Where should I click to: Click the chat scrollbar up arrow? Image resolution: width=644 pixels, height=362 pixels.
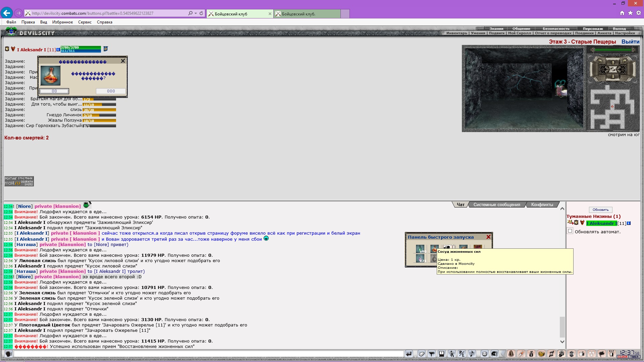click(x=562, y=209)
